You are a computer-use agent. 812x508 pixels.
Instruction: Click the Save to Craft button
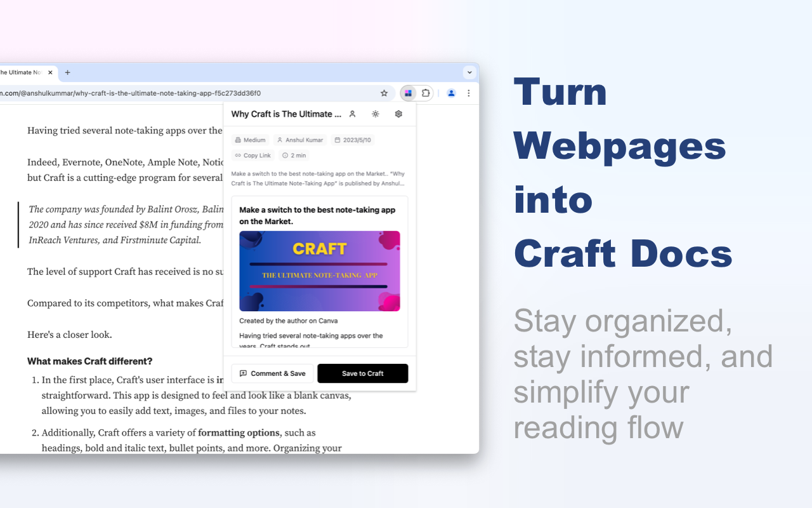[362, 373]
